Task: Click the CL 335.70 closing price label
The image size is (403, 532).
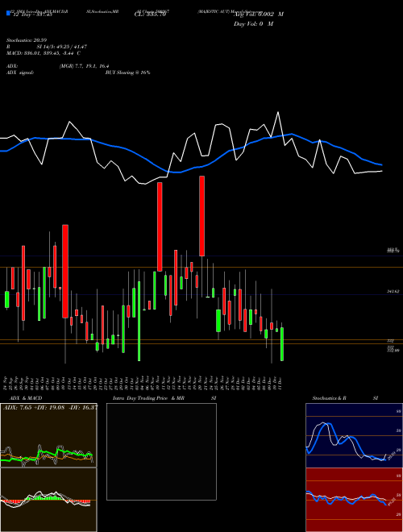Action: point(150,15)
